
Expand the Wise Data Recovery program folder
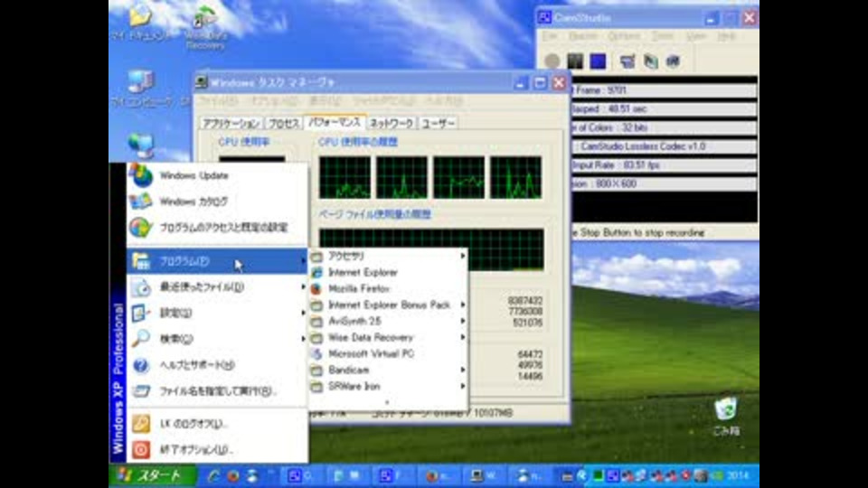click(x=389, y=337)
